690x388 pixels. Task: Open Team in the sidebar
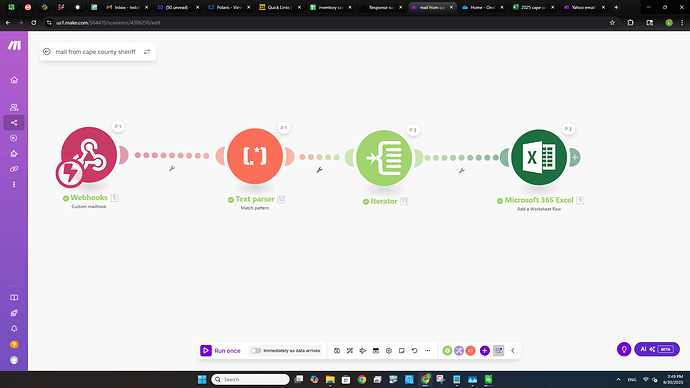[14, 107]
